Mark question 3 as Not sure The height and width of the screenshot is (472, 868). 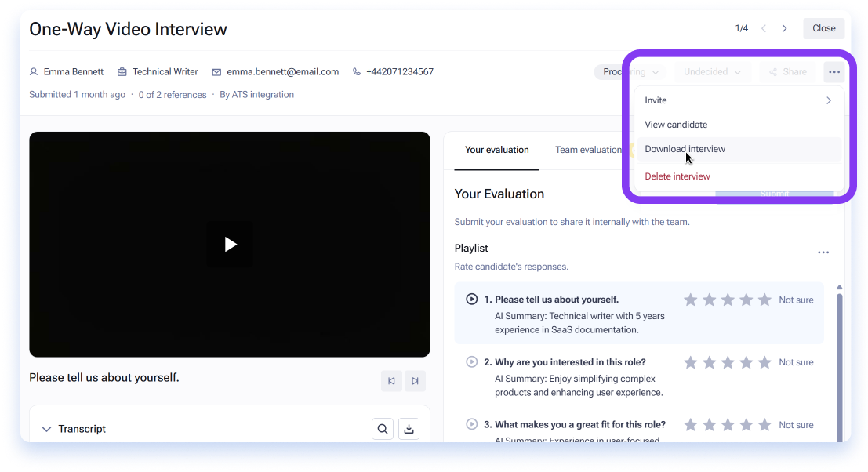click(796, 425)
